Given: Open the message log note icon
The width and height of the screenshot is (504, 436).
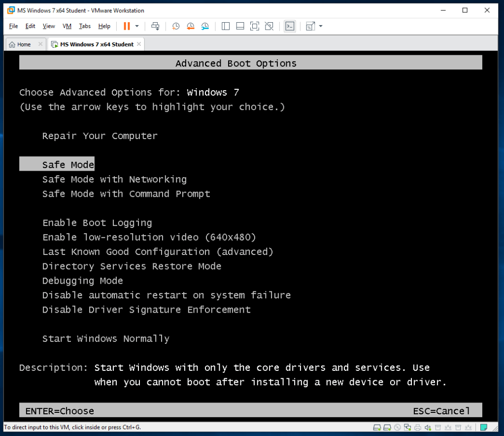Looking at the screenshot, I should 484,427.
